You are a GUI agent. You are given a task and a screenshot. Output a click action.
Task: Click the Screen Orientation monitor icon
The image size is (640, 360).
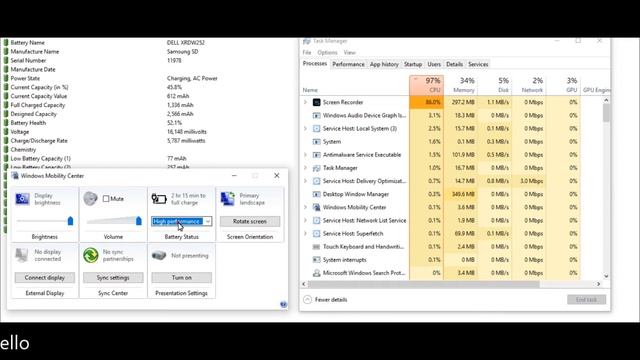tap(227, 199)
